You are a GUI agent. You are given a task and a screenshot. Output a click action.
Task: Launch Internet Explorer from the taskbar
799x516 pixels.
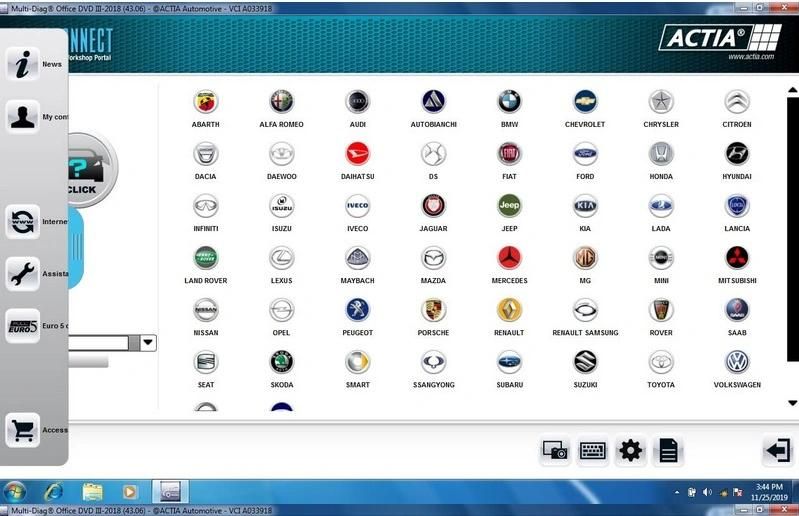click(x=53, y=492)
